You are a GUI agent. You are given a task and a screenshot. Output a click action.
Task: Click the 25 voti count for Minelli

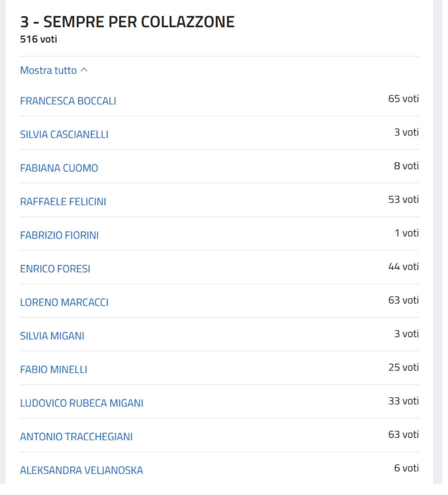click(403, 367)
